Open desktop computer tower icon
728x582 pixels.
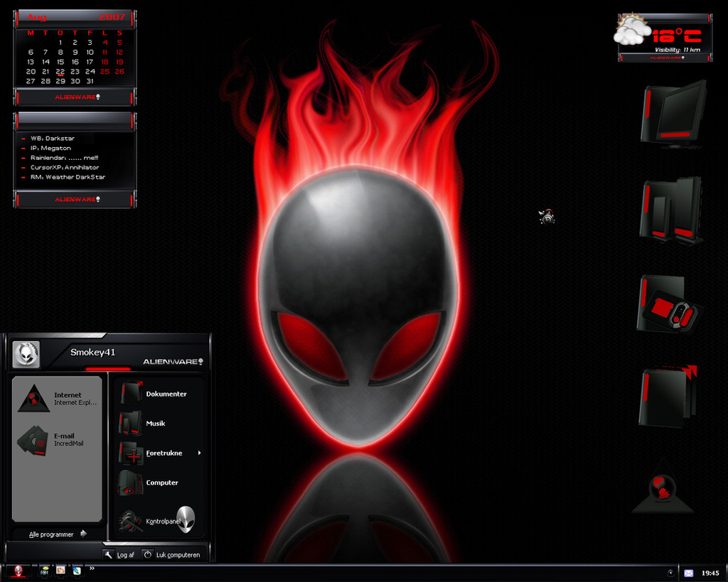[672, 210]
